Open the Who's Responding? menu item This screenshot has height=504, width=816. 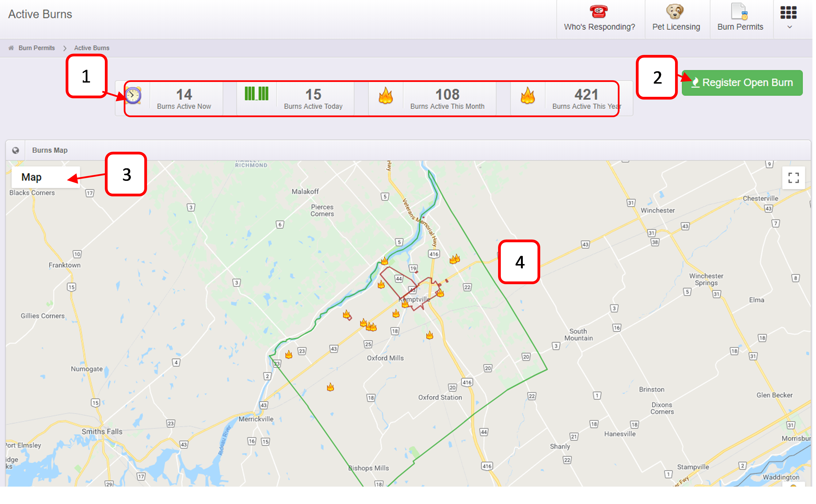click(599, 27)
